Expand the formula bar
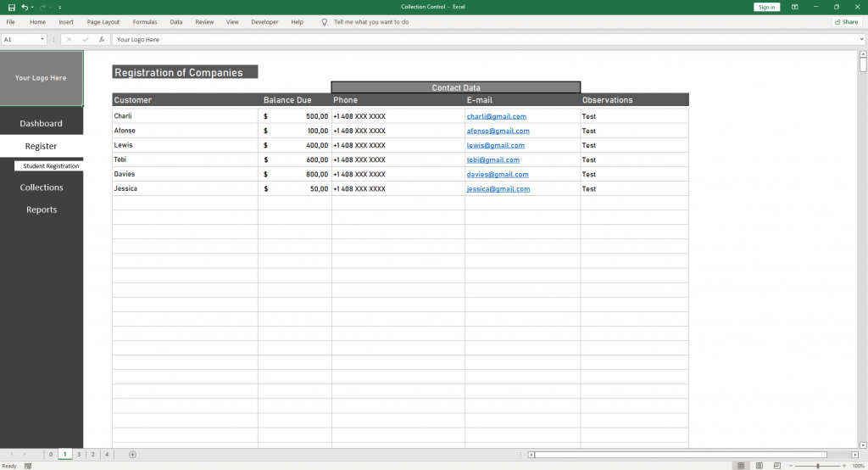 pyautogui.click(x=861, y=39)
